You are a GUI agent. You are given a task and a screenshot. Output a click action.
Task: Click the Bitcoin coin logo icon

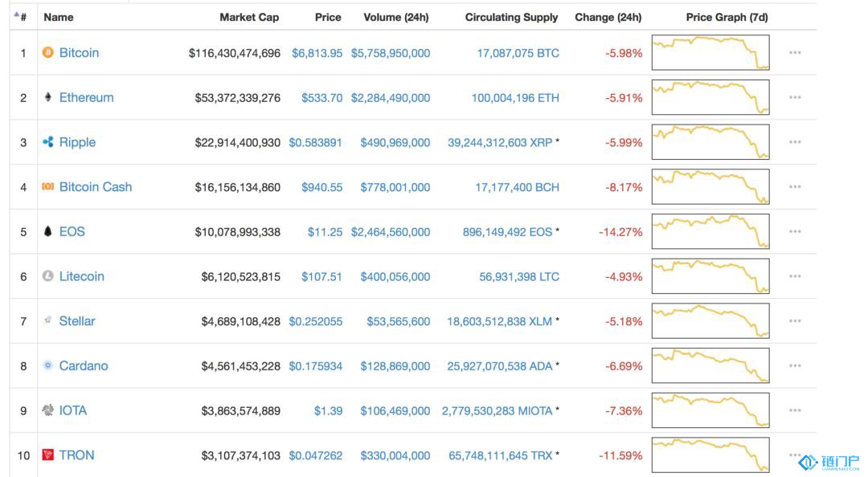coord(47,53)
